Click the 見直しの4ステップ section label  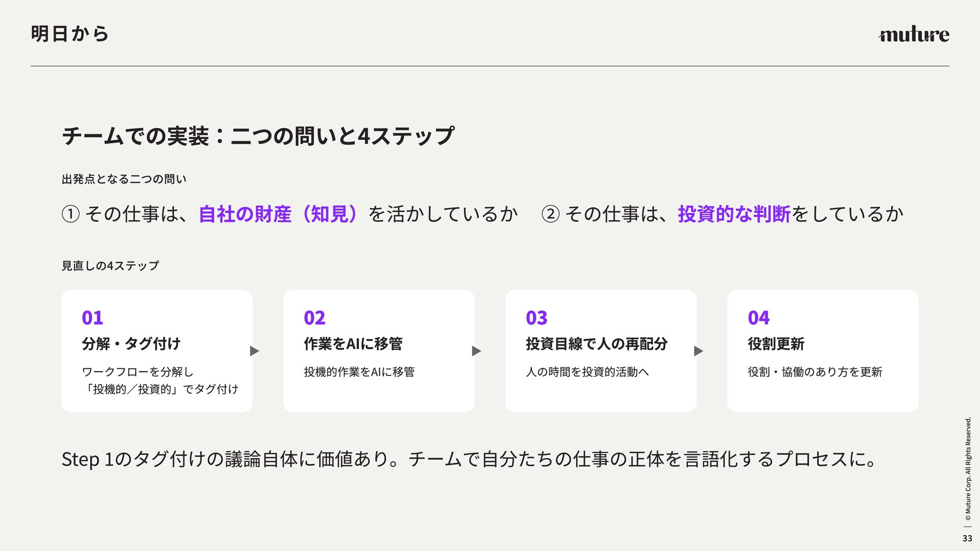coord(110,266)
